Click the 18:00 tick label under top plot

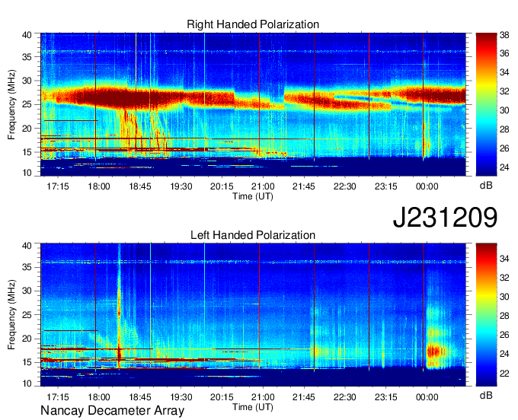pos(99,186)
